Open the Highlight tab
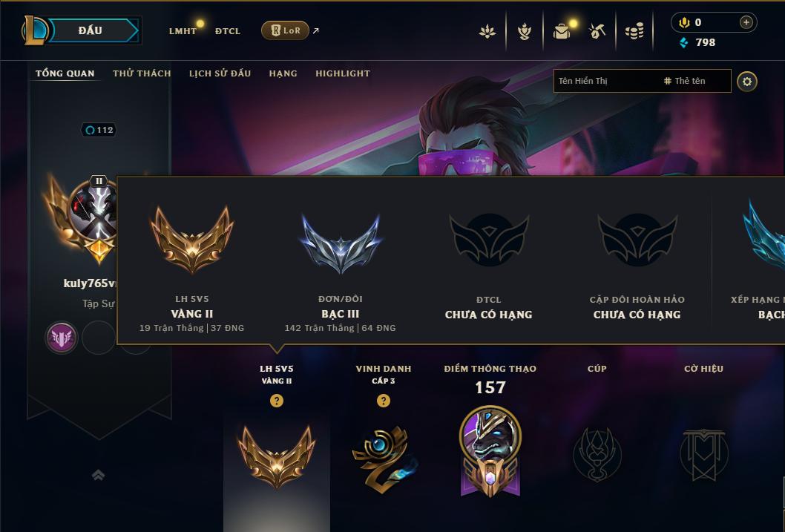 (343, 73)
